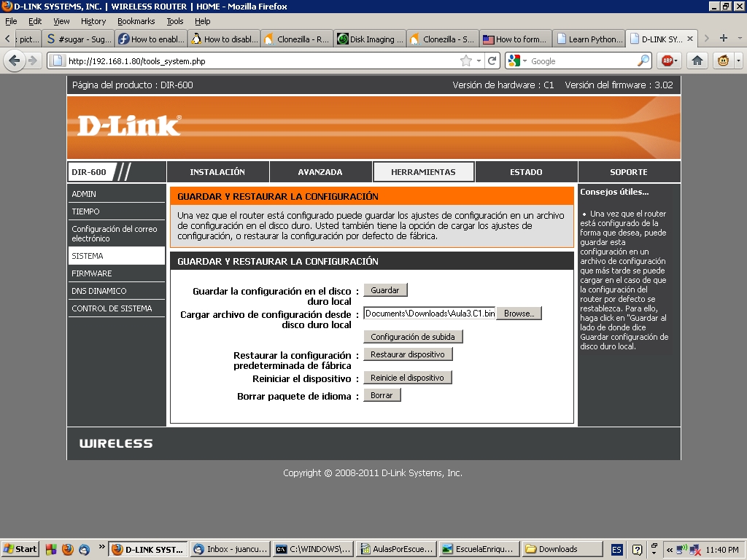The image size is (747, 560).
Task: Click the Restaurar dispositivo button
Action: click(408, 354)
